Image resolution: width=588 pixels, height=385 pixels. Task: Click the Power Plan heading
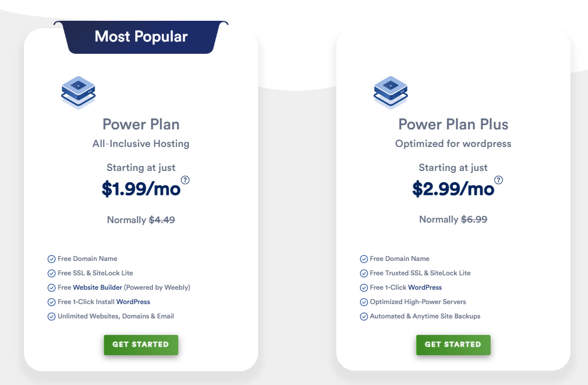click(x=141, y=125)
